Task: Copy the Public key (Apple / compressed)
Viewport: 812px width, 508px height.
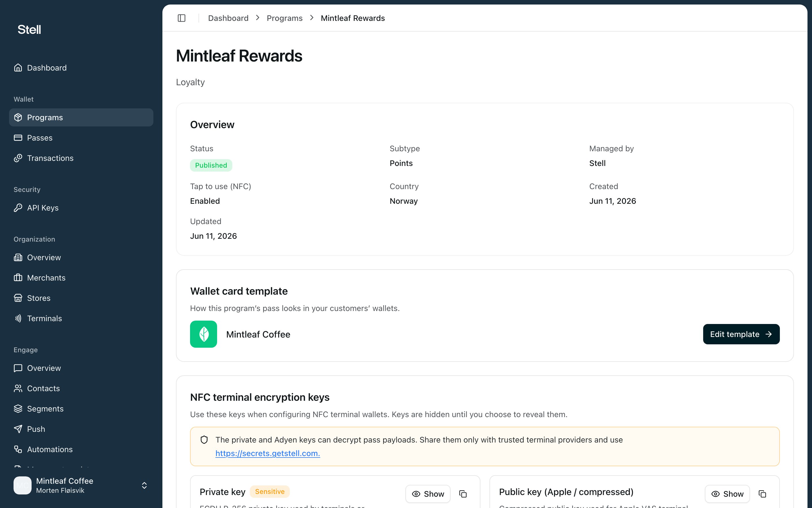Action: tap(762, 494)
